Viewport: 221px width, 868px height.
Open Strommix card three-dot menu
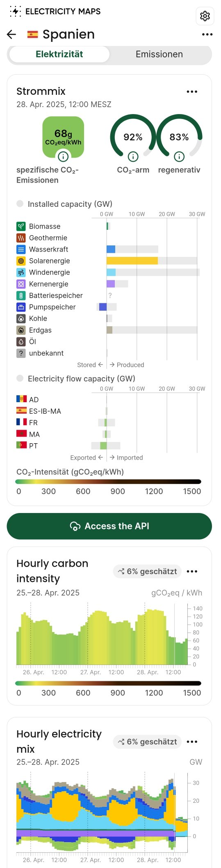192,92
